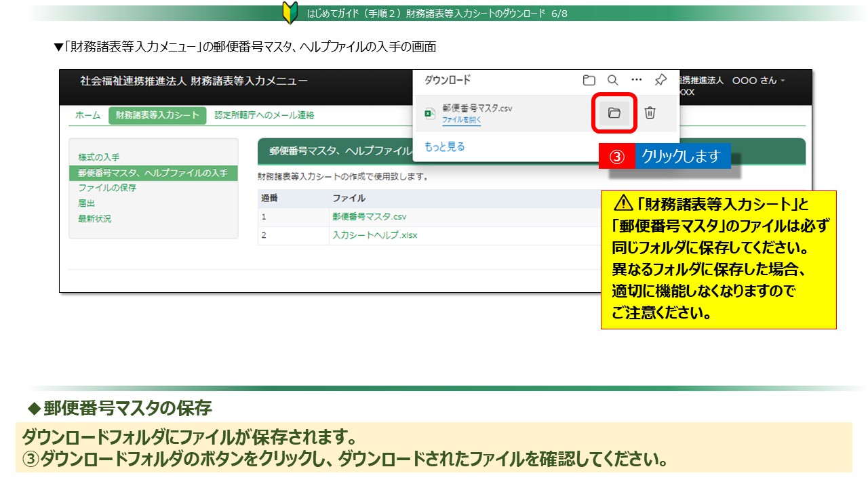This screenshot has width=868, height=488.
Task: Select the 財務諸表等入力シート tab
Action: 157,115
